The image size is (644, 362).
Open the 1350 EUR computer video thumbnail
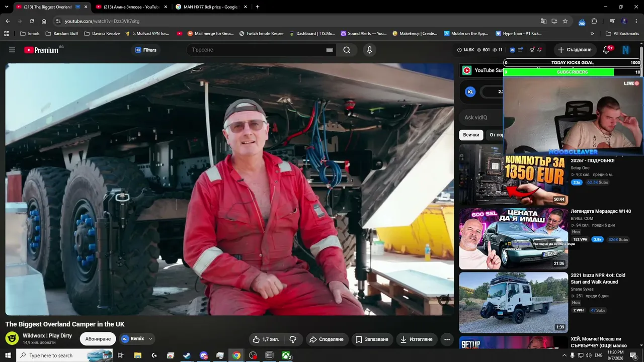tap(514, 174)
